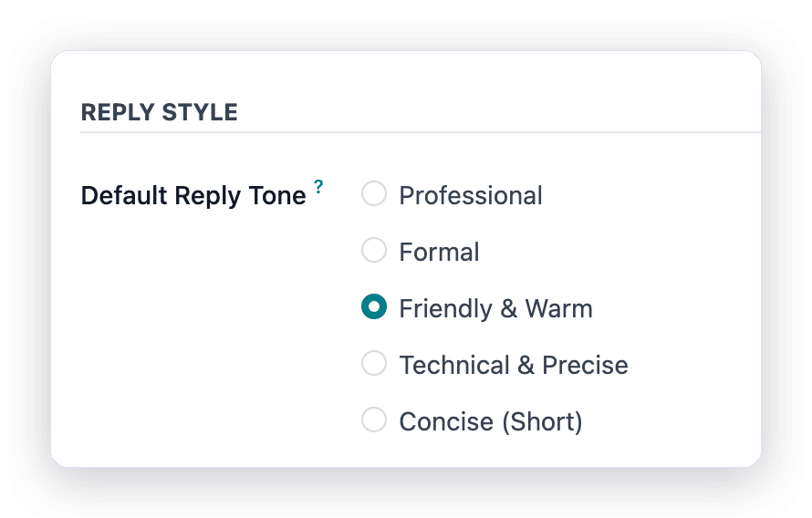This screenshot has width=812, height=518.
Task: Select the Professional radio button
Action: [x=374, y=193]
